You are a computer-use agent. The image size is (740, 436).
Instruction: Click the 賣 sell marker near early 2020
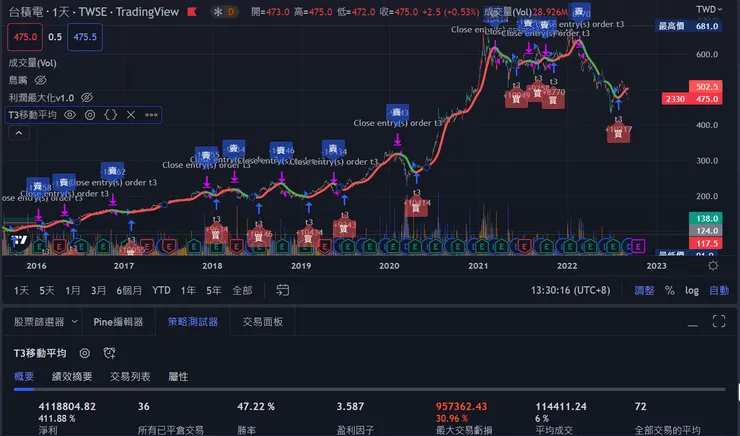click(x=397, y=112)
